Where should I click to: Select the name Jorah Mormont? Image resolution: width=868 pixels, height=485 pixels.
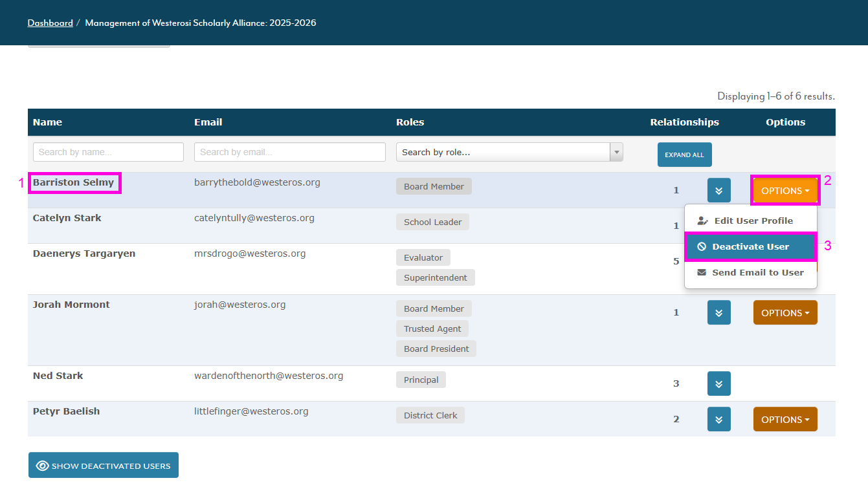point(71,305)
